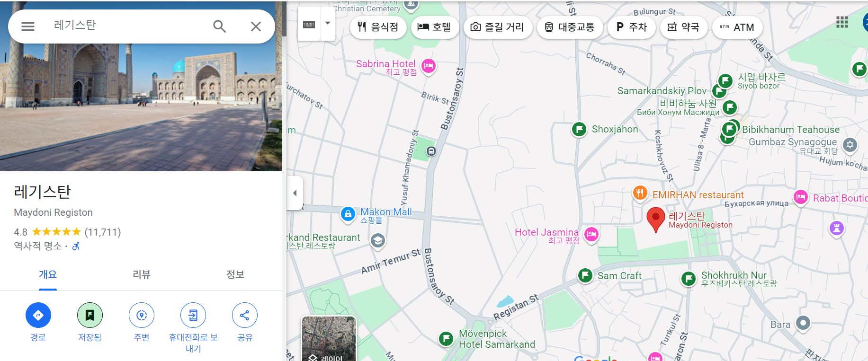
Task: Open the hamburger menu in search bar
Action: 28,26
